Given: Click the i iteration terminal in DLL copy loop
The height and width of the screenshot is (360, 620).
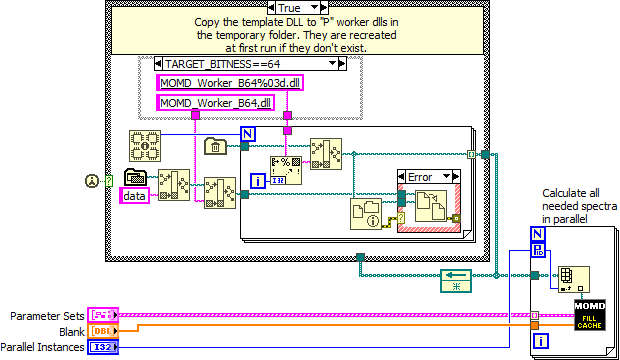Looking at the screenshot, I should 258,181.
